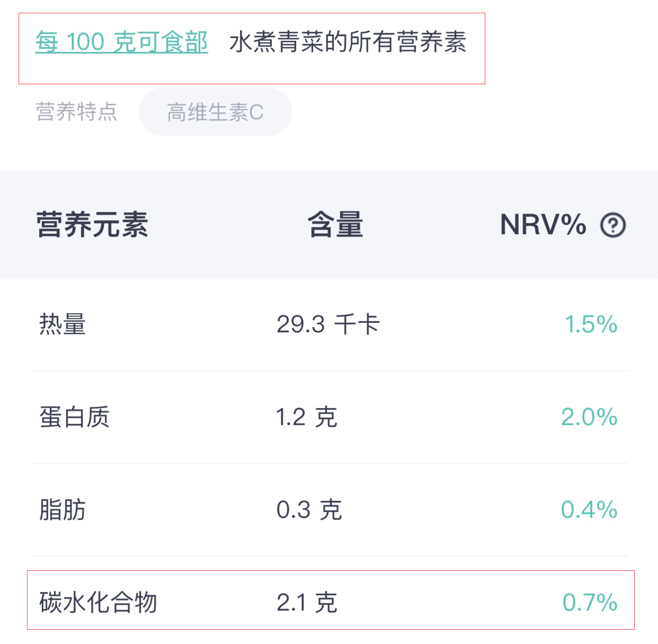This screenshot has width=658, height=644.
Task: Click the NRV% column header text
Action: (x=543, y=224)
